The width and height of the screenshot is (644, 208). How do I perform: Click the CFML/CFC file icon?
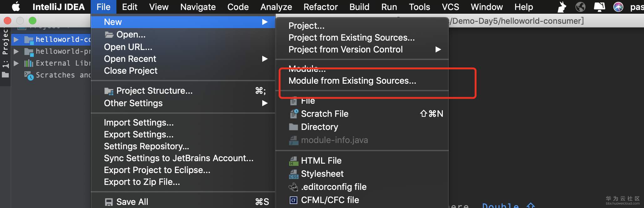[x=294, y=200]
